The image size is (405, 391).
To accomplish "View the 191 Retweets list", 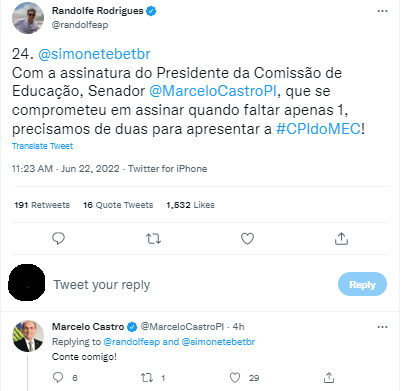I will click(x=42, y=205).
